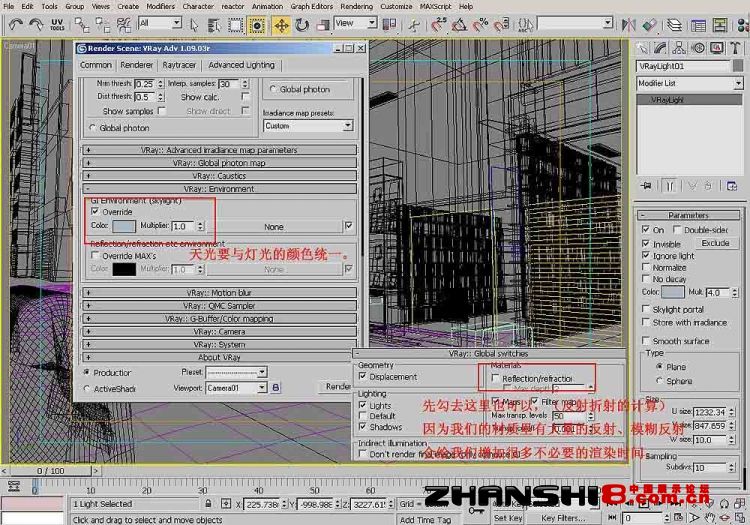Screen dimensions: 750x525
Task: Open the All selection filter dropdown
Action: 160,23
